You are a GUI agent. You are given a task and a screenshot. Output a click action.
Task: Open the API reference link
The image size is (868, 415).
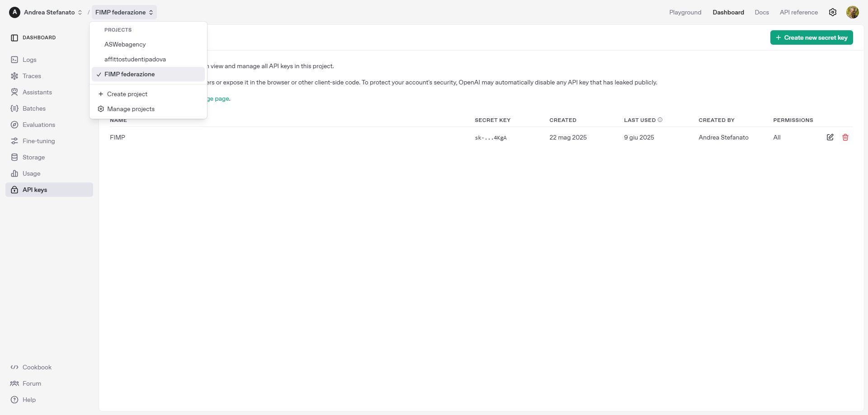click(798, 12)
